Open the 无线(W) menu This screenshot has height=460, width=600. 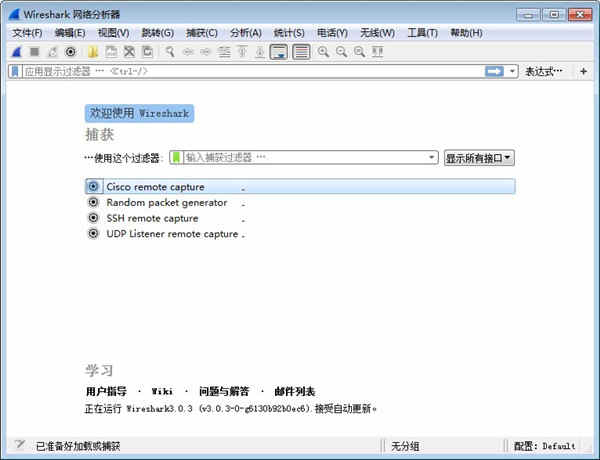[x=377, y=33]
